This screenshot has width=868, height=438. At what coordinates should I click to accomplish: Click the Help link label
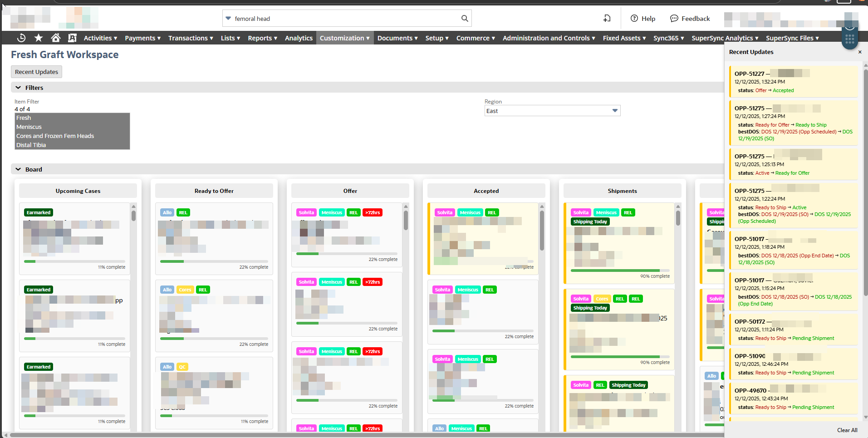(x=648, y=19)
